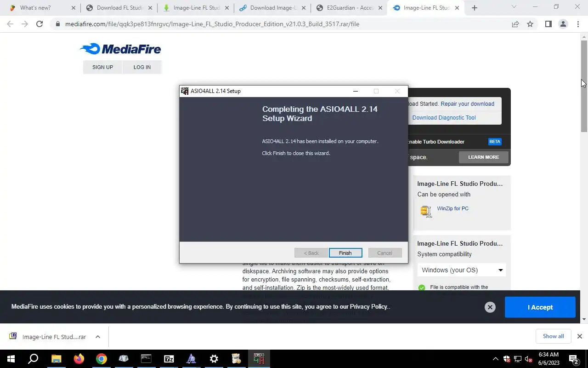Click Show all downloads
The height and width of the screenshot is (368, 588).
(x=553, y=336)
